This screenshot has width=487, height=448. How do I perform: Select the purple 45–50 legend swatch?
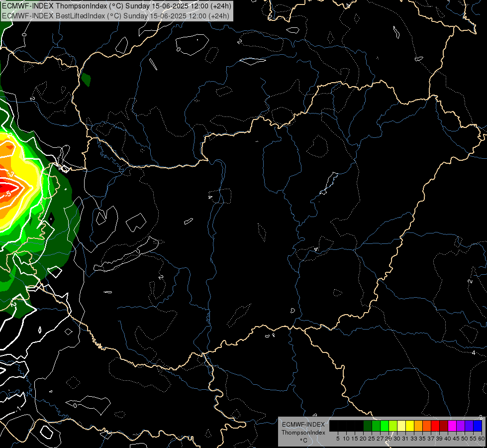pos(461,426)
